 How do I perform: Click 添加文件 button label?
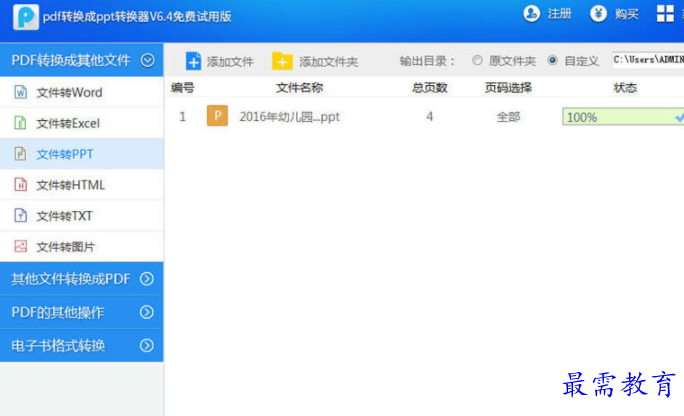pyautogui.click(x=230, y=61)
